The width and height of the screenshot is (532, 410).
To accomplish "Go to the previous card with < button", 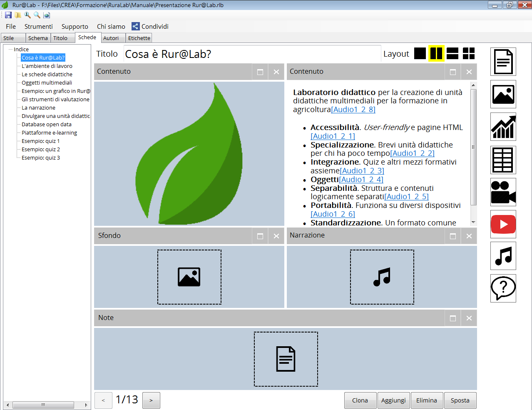I will (103, 400).
